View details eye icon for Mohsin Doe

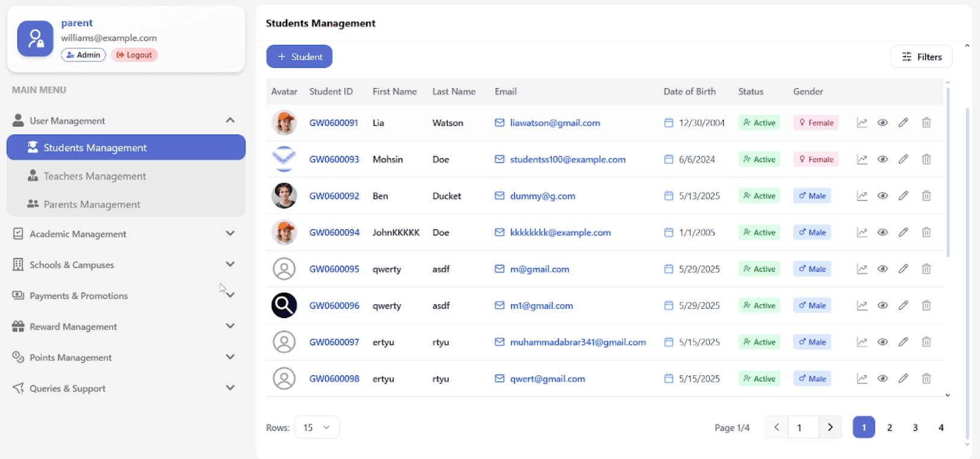[x=882, y=160]
